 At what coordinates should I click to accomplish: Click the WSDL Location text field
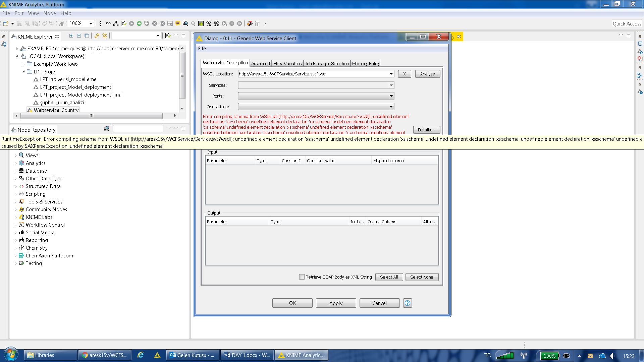313,74
